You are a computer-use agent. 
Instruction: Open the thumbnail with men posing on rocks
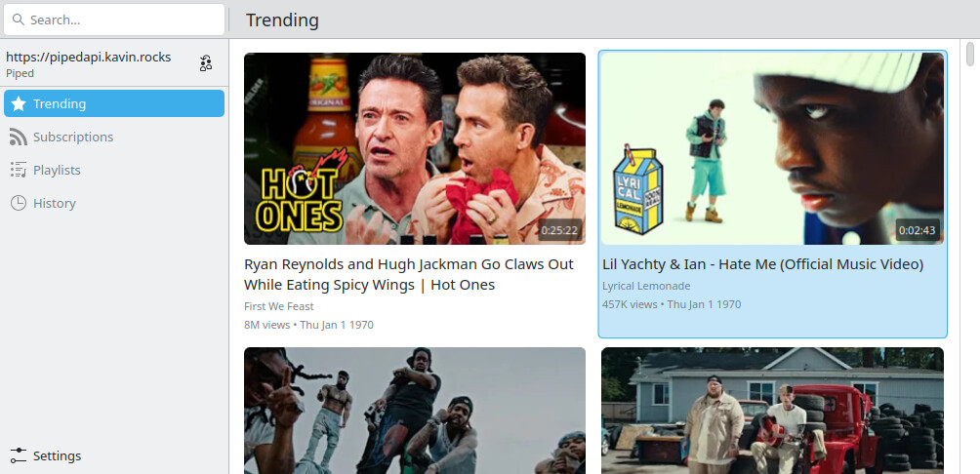click(415, 411)
